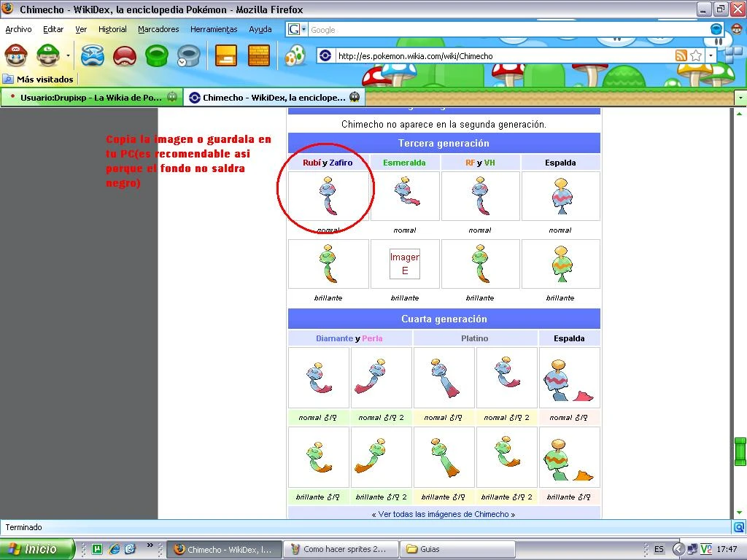Image resolution: width=747 pixels, height=560 pixels.
Task: Open the Herramientas menu
Action: click(214, 29)
